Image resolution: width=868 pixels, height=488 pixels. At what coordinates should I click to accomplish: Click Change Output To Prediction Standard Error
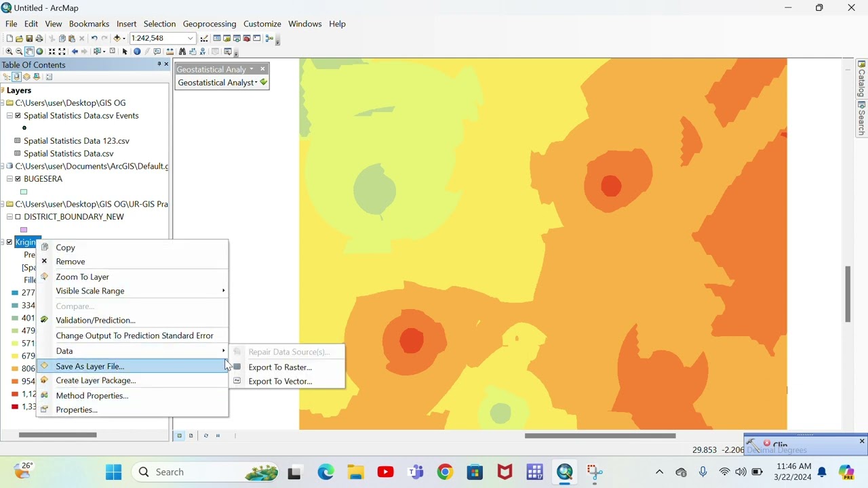point(132,335)
